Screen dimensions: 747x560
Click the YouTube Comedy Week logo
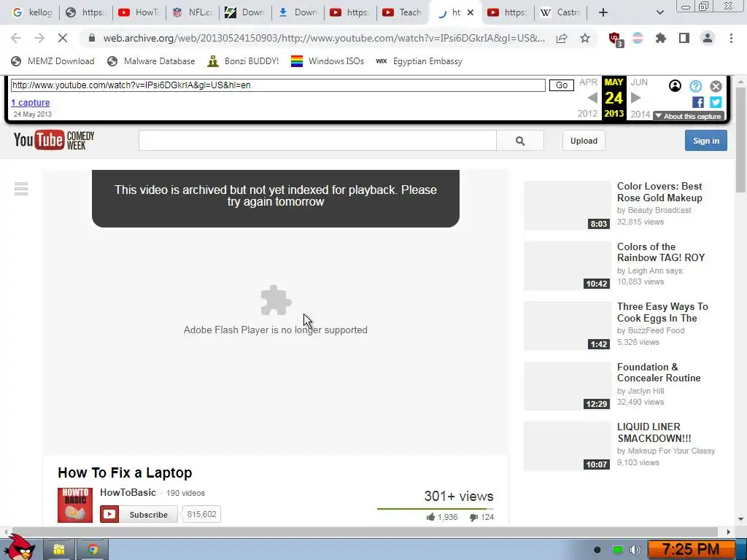click(54, 140)
